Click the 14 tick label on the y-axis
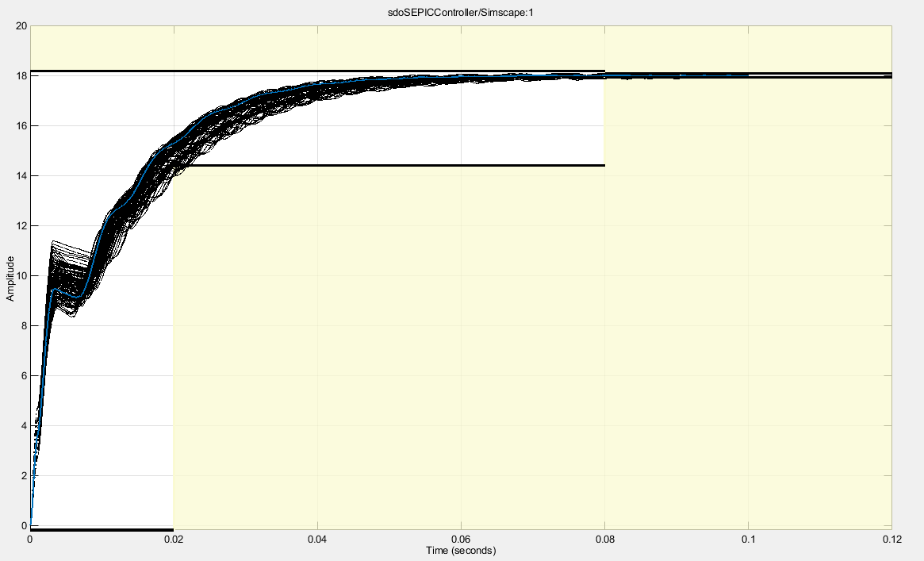The image size is (924, 561). (x=21, y=175)
